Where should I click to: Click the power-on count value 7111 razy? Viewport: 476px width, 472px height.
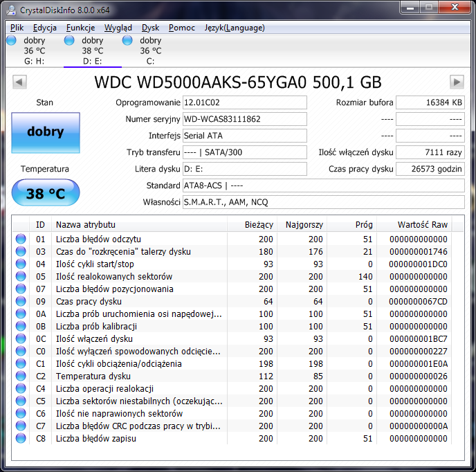[x=430, y=152]
